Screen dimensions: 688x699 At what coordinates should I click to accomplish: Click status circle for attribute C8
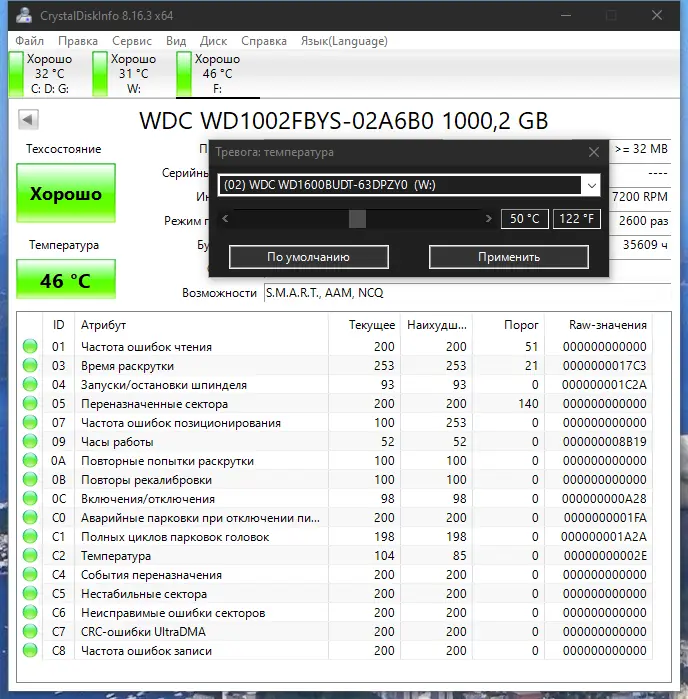tap(30, 650)
